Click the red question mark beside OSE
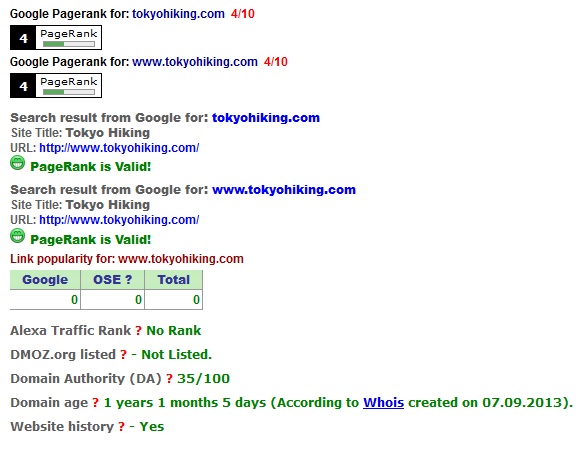This screenshot has width=587, height=452. pos(128,280)
